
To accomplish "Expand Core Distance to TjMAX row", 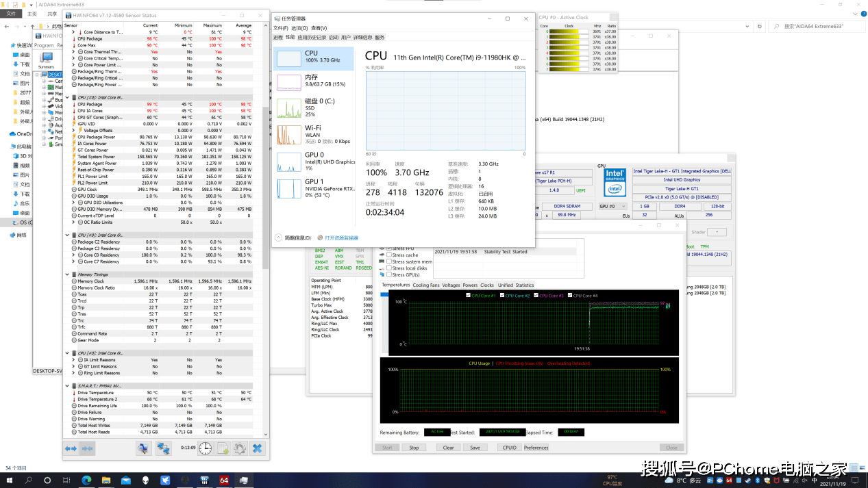I will (x=75, y=32).
